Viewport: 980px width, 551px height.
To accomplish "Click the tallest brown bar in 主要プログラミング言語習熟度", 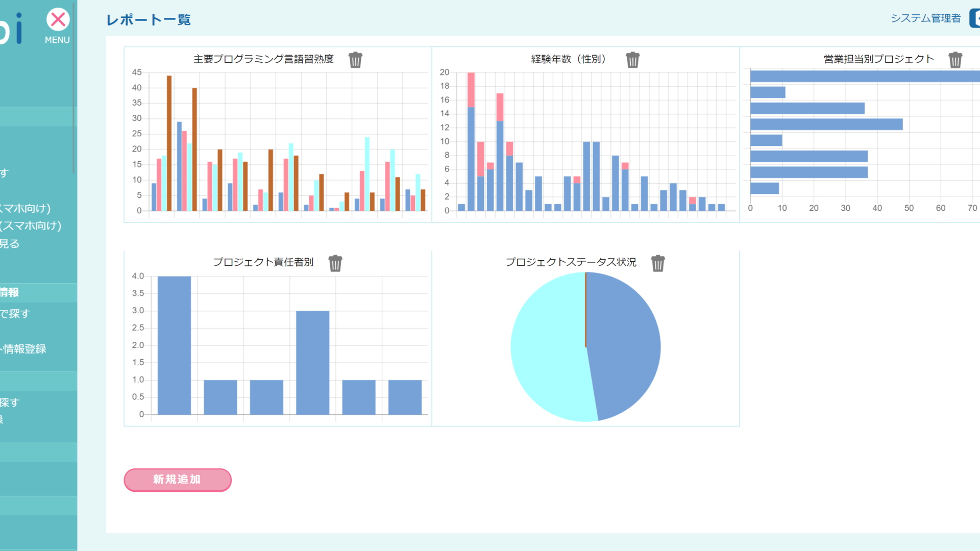I will pos(169,143).
